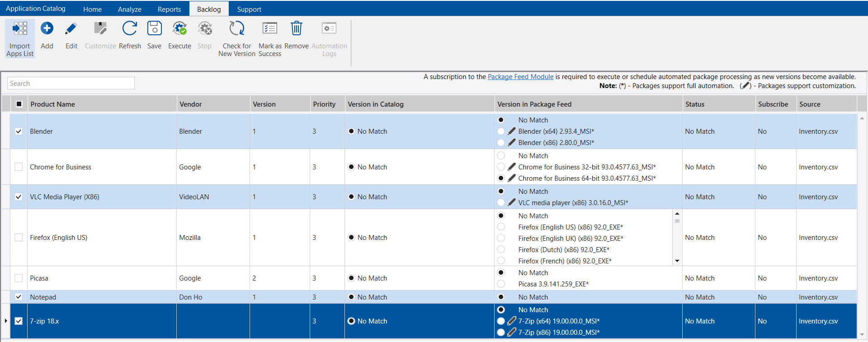Open the Package Feed Module link
Image resolution: width=868 pixels, height=342 pixels.
520,77
